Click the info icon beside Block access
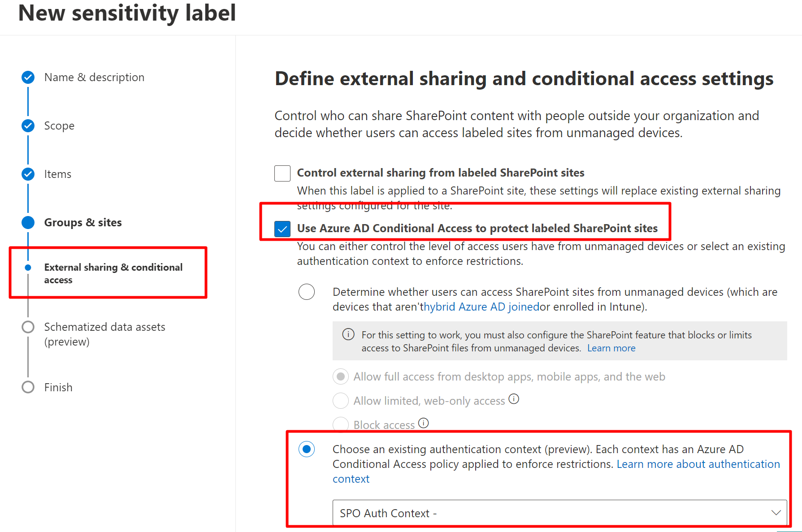The image size is (802, 532). tap(424, 423)
